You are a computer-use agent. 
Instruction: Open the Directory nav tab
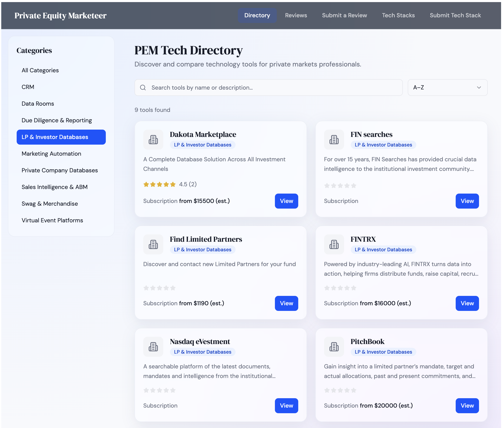point(257,15)
